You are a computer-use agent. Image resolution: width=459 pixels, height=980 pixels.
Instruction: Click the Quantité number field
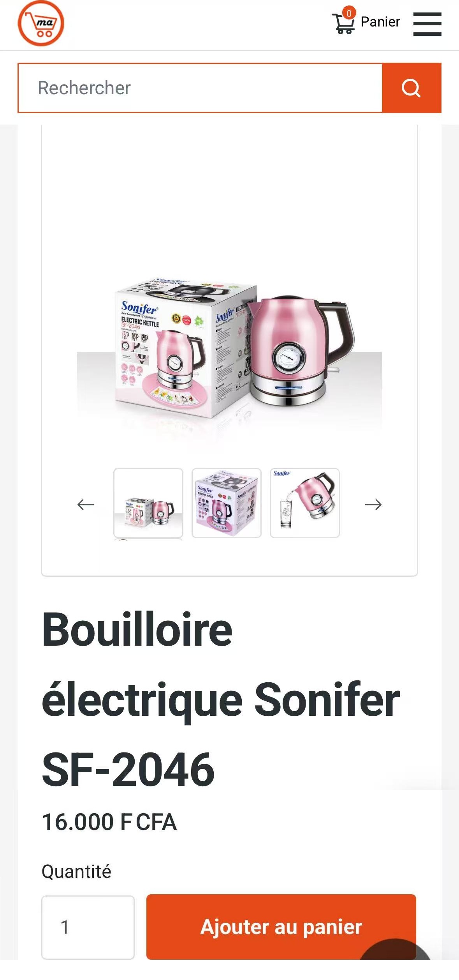pyautogui.click(x=88, y=927)
